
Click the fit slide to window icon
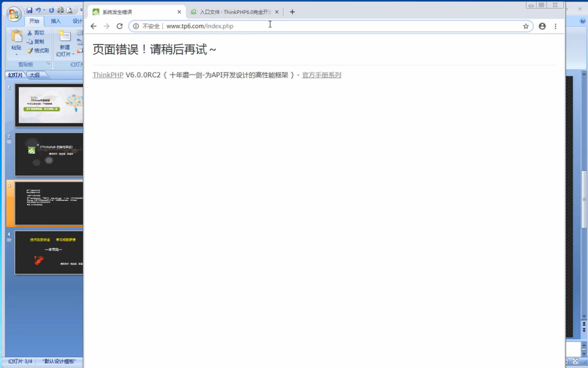tap(576, 361)
